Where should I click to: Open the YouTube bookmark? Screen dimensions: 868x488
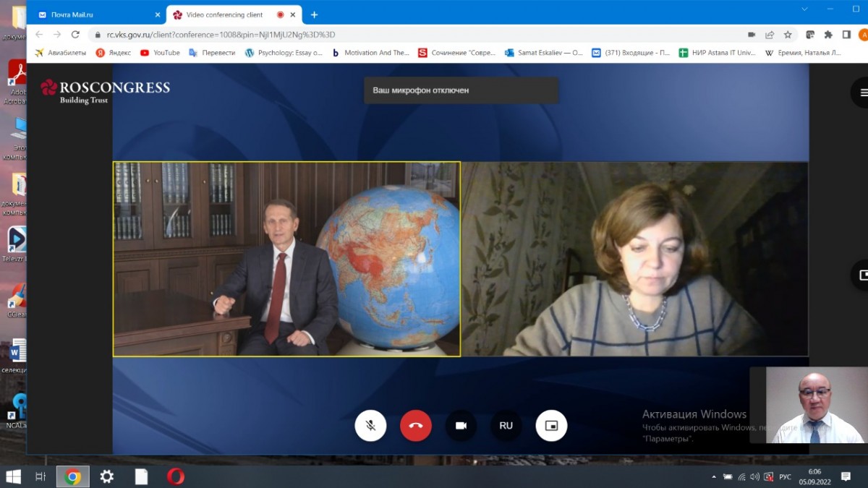pos(161,53)
